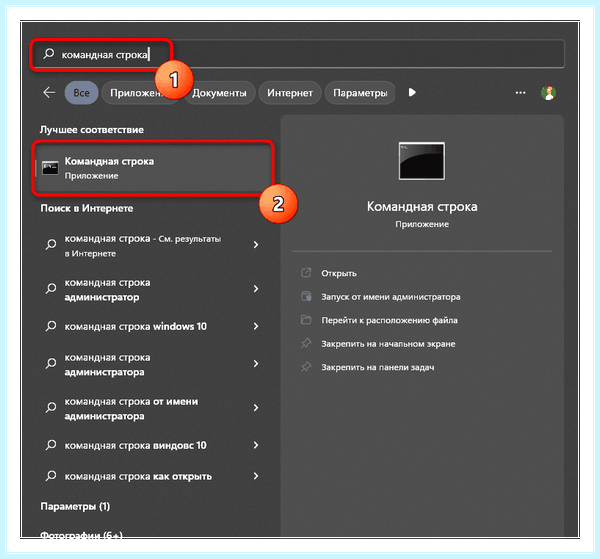Click the shield icon for administrator launch
The height and width of the screenshot is (559, 600).
(x=306, y=296)
